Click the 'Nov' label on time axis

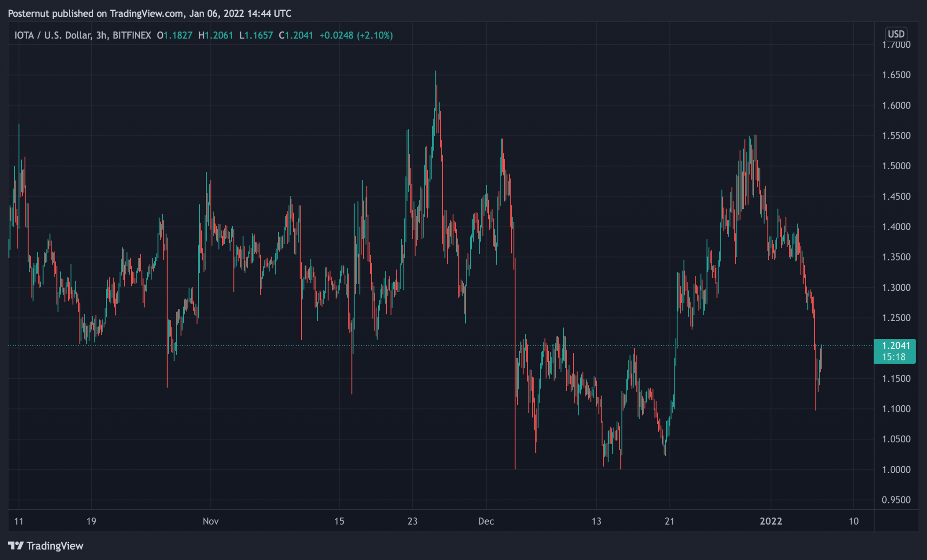pyautogui.click(x=210, y=521)
